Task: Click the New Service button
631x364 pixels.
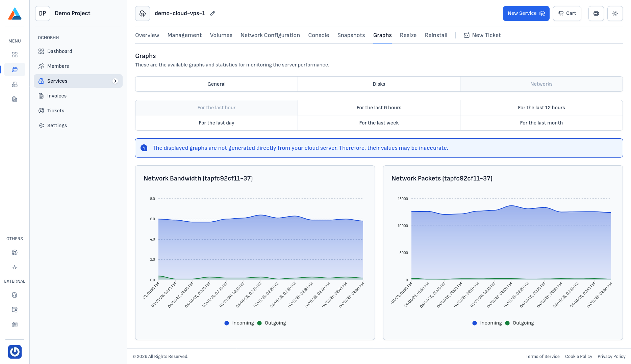Action: point(526,13)
